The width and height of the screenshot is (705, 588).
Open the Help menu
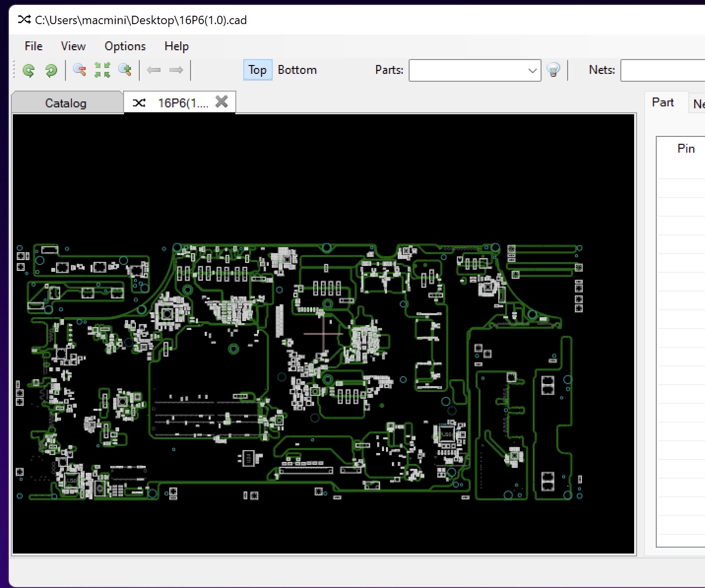[176, 46]
